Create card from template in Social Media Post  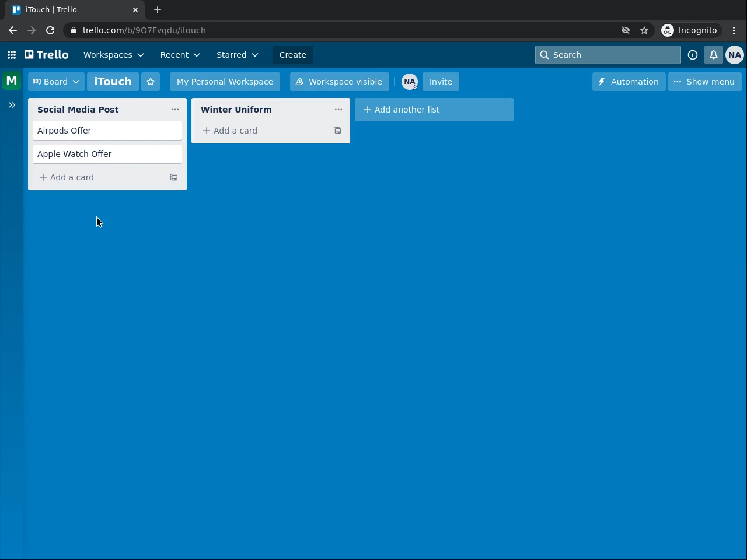pyautogui.click(x=174, y=177)
